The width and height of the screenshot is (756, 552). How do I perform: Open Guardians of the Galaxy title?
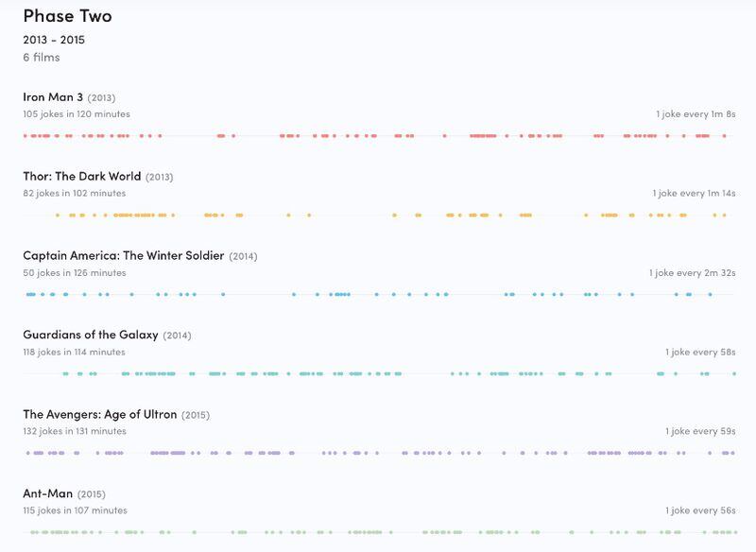coord(91,335)
